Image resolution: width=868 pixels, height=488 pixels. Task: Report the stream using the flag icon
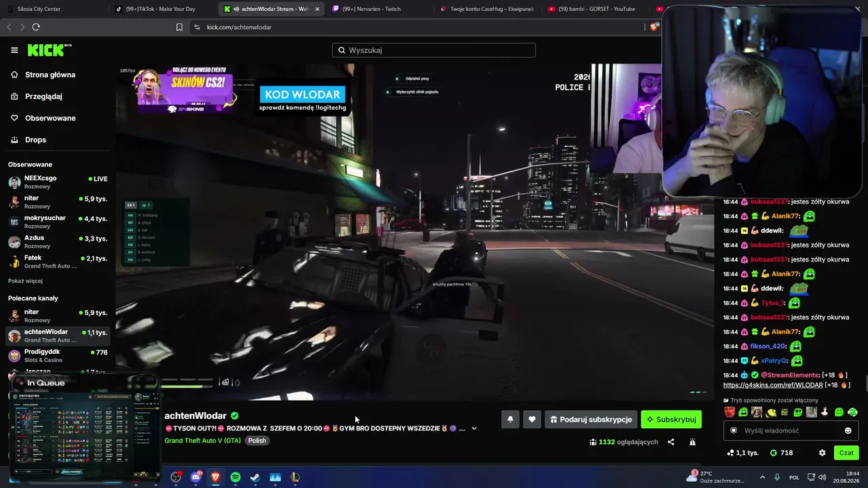click(x=692, y=442)
